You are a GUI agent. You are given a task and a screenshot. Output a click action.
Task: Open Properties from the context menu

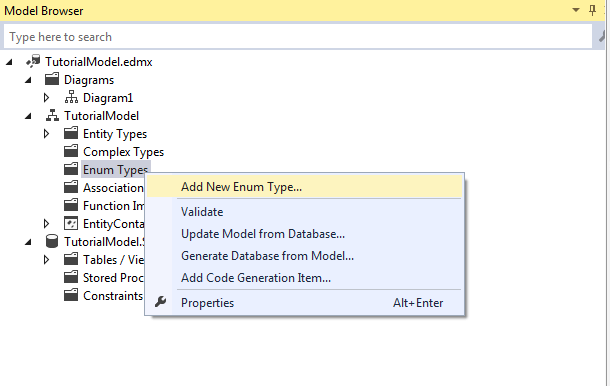tap(305, 303)
